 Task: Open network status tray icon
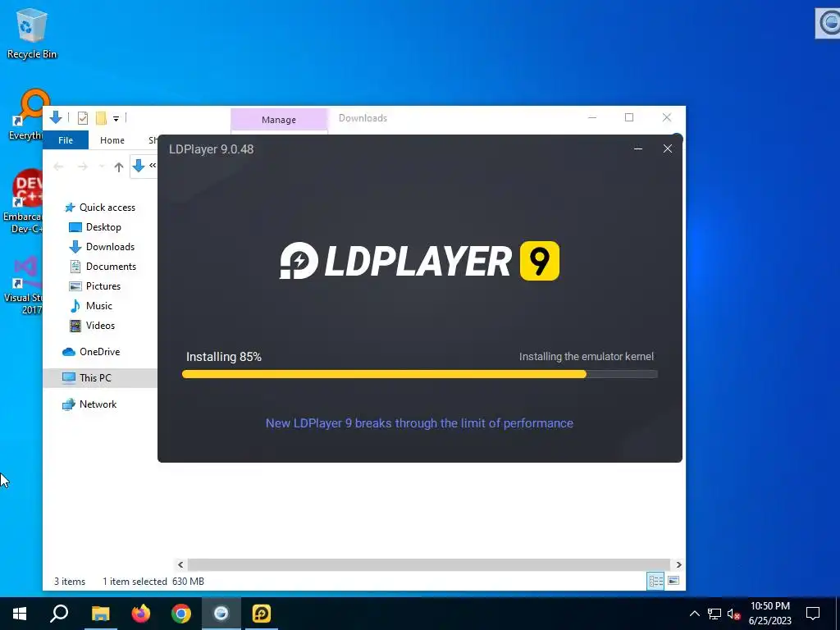(714, 614)
